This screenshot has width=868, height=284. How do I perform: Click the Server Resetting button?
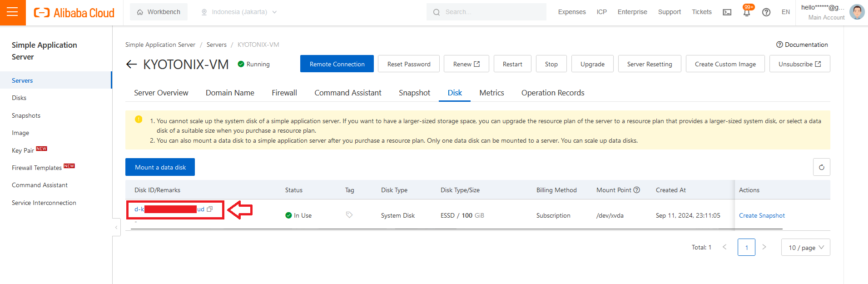point(650,64)
